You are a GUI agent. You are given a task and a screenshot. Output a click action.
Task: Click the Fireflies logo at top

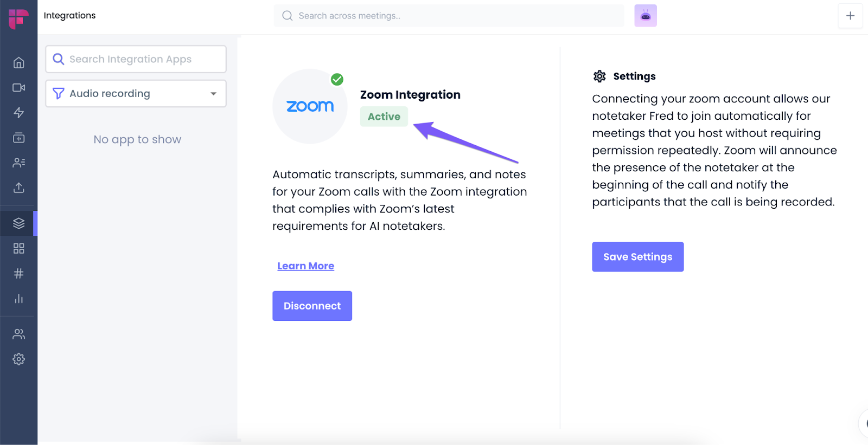(18, 18)
